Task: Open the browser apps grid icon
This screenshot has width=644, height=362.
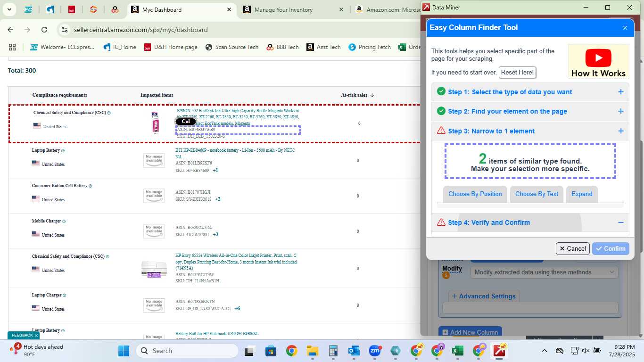Action: (12, 47)
